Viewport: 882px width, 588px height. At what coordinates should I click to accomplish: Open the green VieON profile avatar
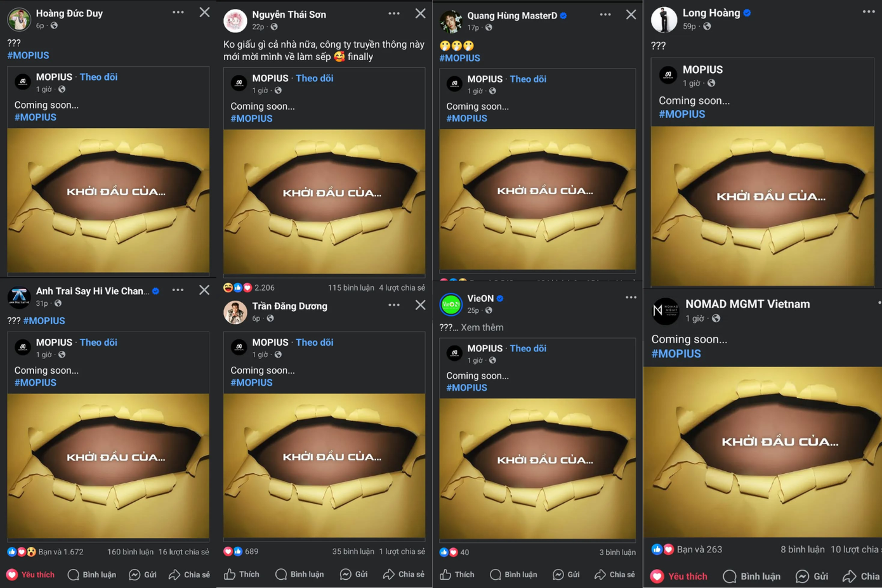click(451, 304)
